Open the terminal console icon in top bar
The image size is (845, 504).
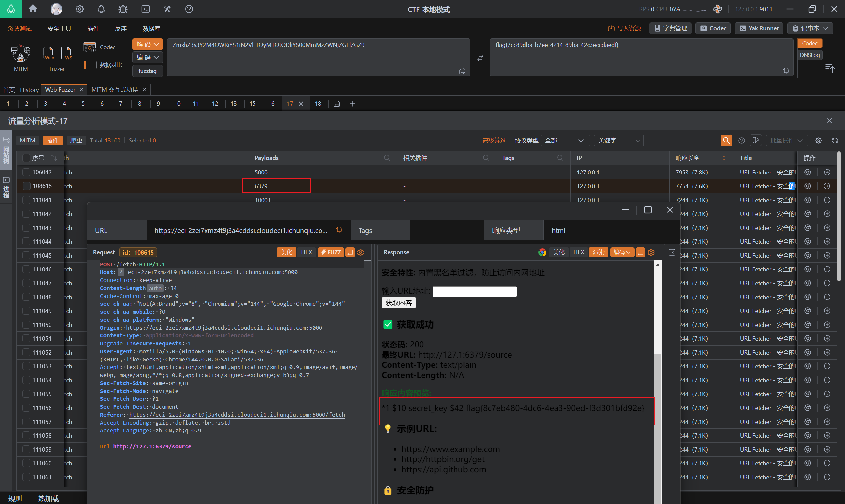146,9
